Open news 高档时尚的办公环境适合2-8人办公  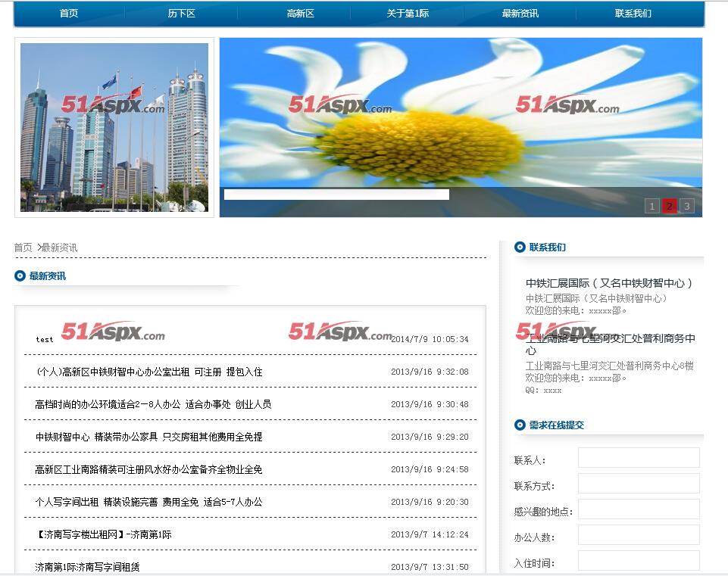click(x=153, y=404)
